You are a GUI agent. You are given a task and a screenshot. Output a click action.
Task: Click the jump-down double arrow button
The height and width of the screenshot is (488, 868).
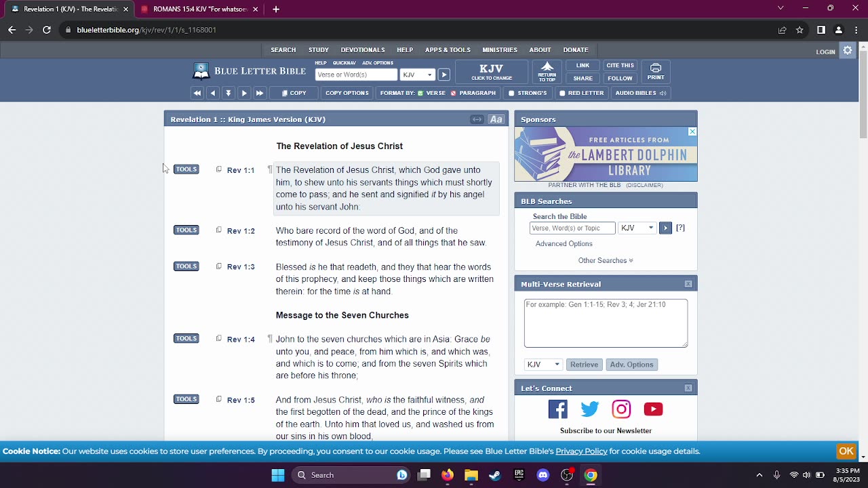click(229, 93)
